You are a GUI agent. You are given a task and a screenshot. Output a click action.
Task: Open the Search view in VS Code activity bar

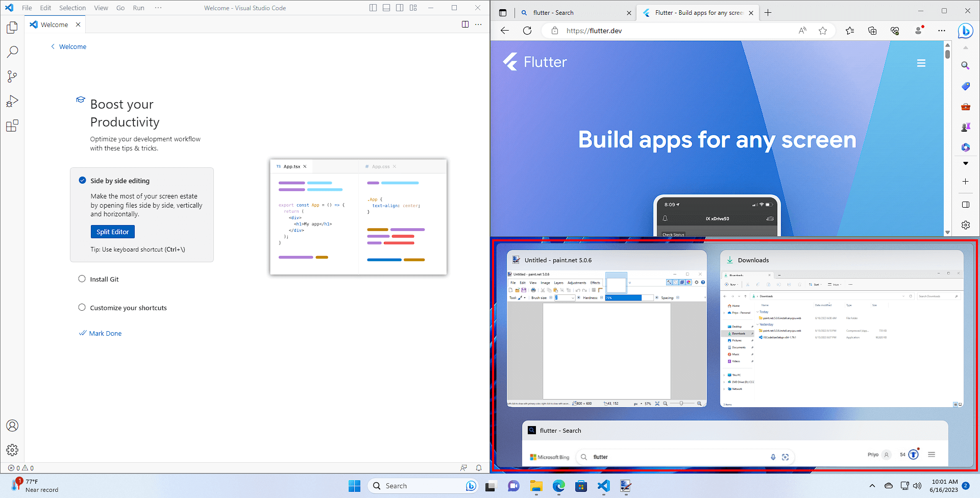pos(12,52)
